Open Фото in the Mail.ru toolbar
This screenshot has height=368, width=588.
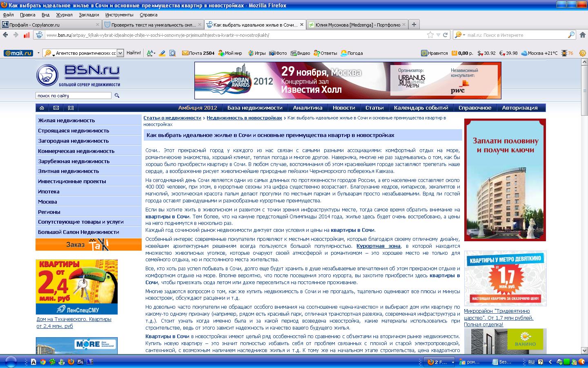(278, 53)
